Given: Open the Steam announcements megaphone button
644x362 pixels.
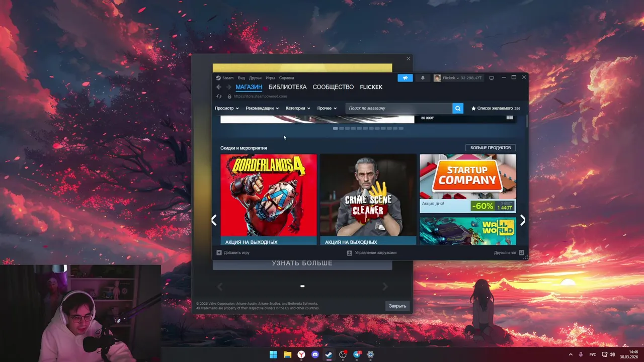Looking at the screenshot, I should [405, 78].
